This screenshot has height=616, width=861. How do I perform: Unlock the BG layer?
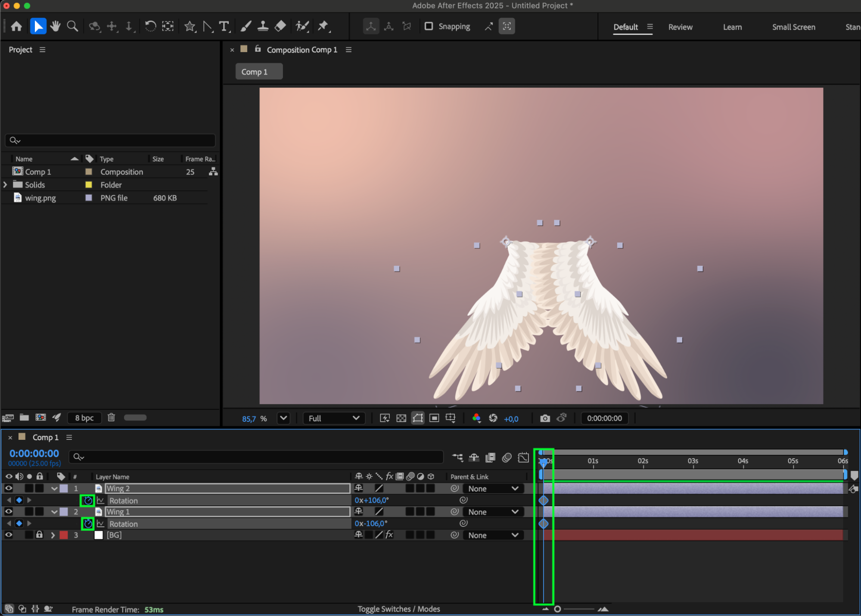39,535
